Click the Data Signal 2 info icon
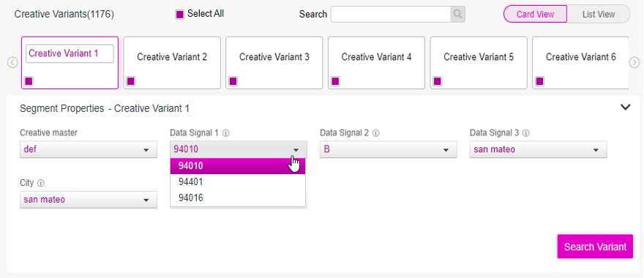Screen dimensions: 644x278 (x=376, y=133)
